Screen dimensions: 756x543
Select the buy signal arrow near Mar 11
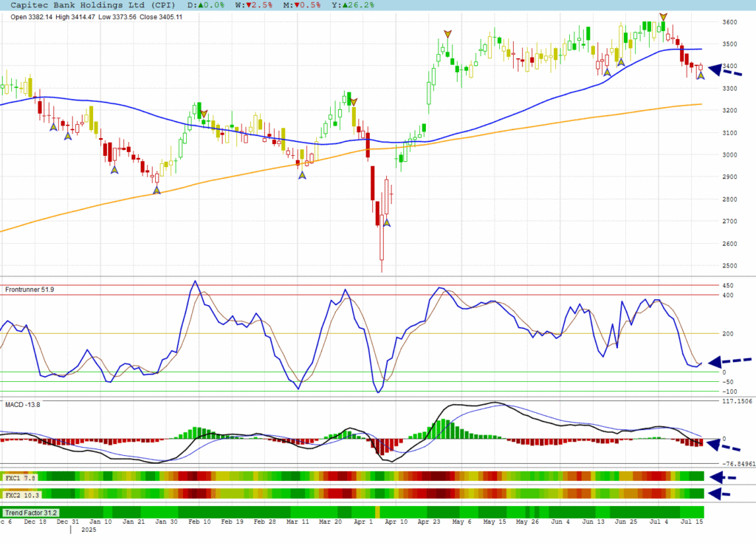(x=302, y=175)
